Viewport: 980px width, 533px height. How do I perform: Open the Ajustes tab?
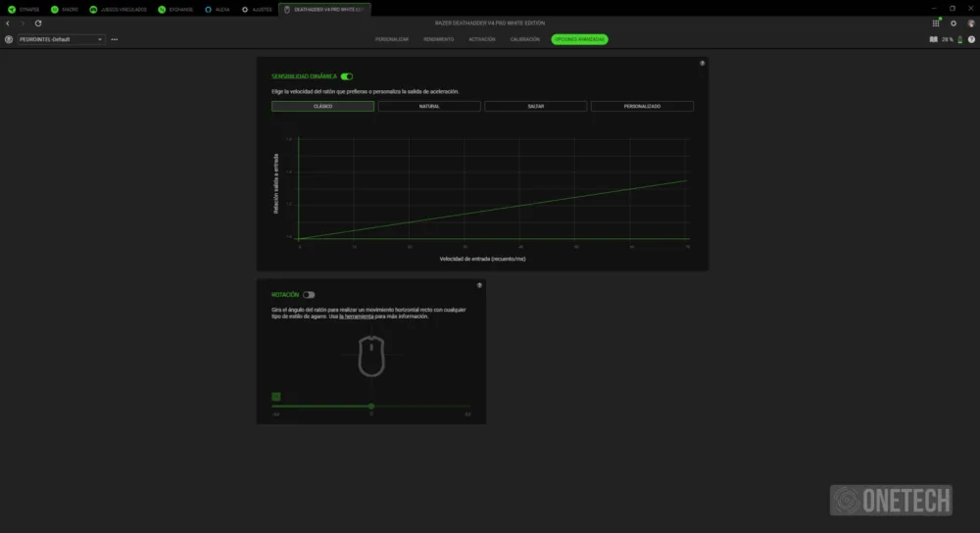257,10
